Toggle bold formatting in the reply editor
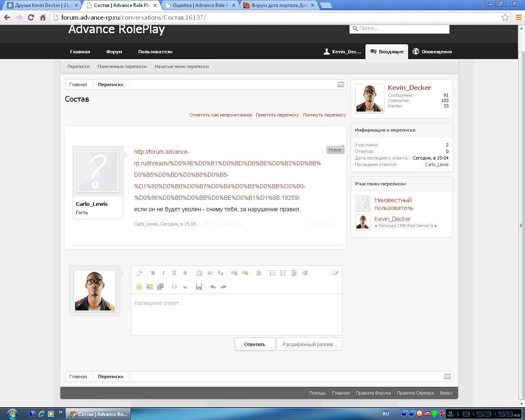The height and width of the screenshot is (420, 525). (x=153, y=273)
